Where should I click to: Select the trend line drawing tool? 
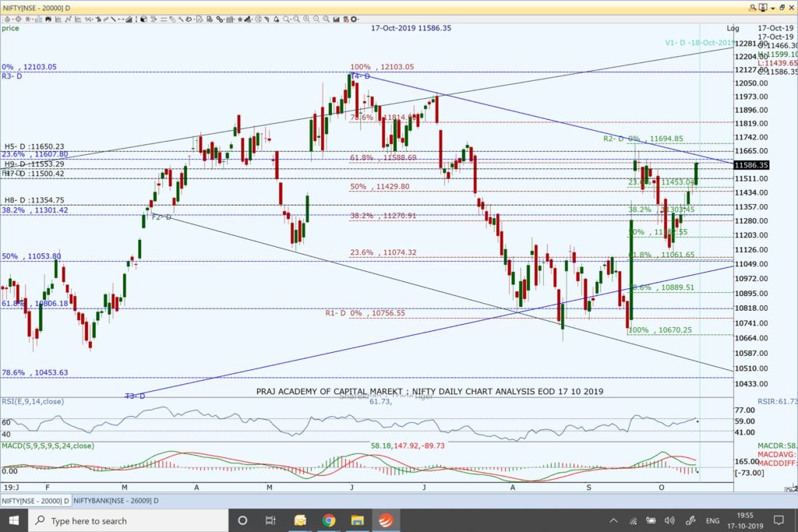pyautogui.click(x=113, y=19)
